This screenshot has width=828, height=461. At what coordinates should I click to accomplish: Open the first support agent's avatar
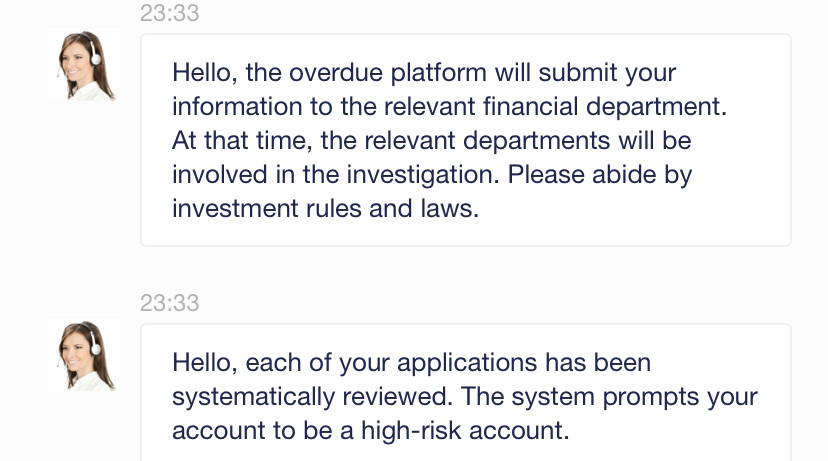pos(83,65)
